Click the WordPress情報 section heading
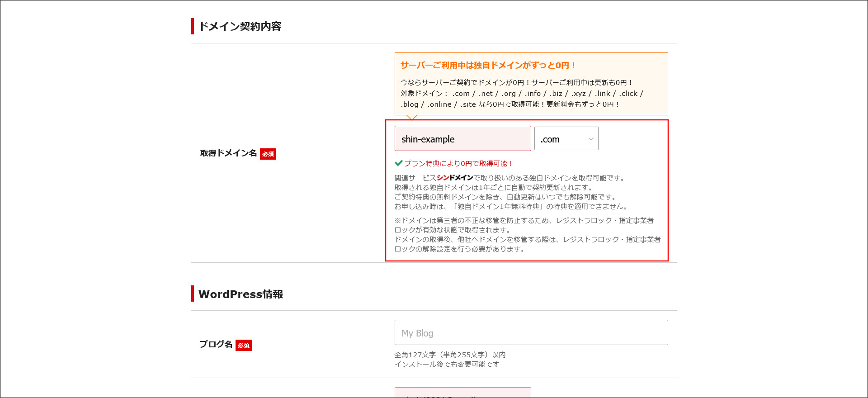This screenshot has height=398, width=868. point(241,294)
